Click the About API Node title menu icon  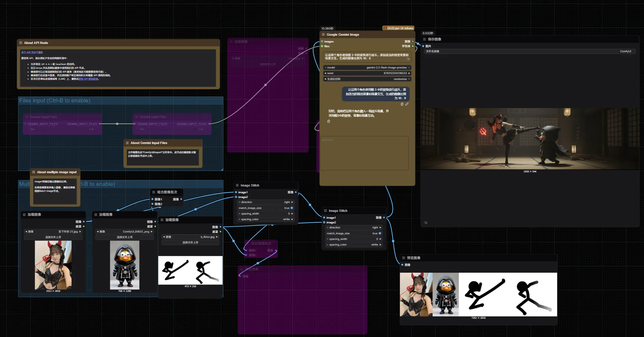[21, 43]
